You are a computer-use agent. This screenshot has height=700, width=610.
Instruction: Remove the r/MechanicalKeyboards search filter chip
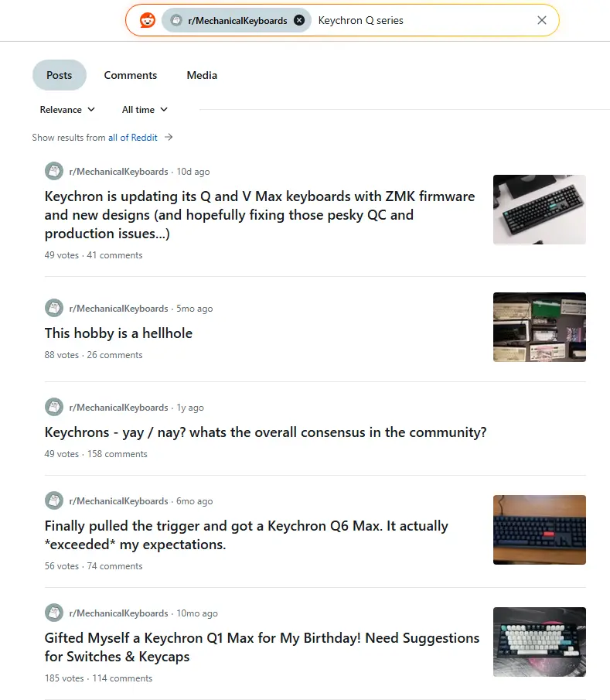click(x=299, y=20)
